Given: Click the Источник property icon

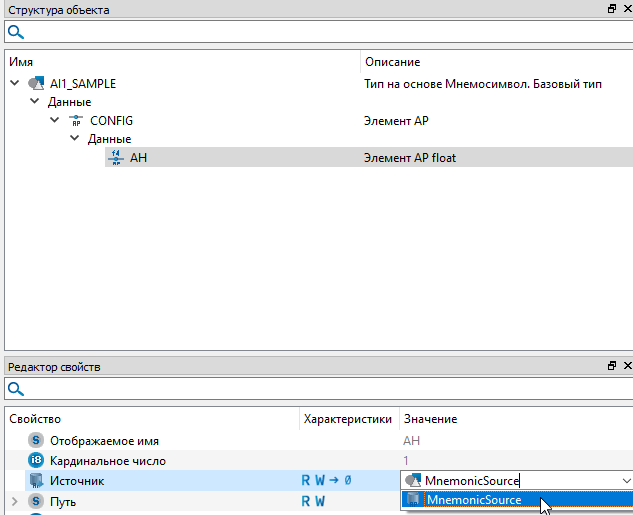Looking at the screenshot, I should click(x=37, y=481).
